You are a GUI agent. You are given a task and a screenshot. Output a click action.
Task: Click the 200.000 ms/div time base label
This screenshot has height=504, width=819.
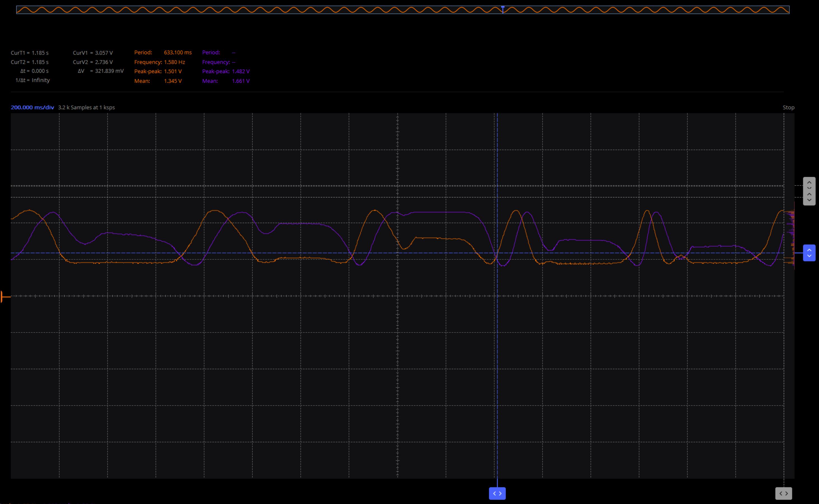point(32,107)
